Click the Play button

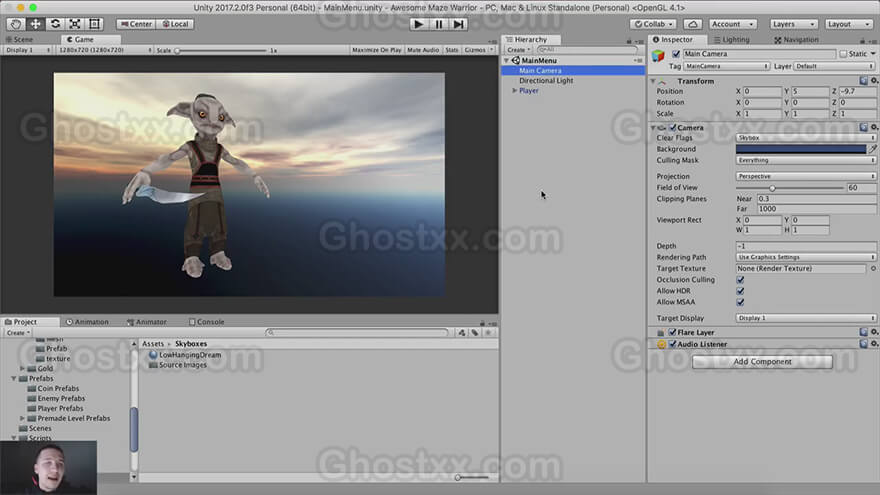point(418,24)
